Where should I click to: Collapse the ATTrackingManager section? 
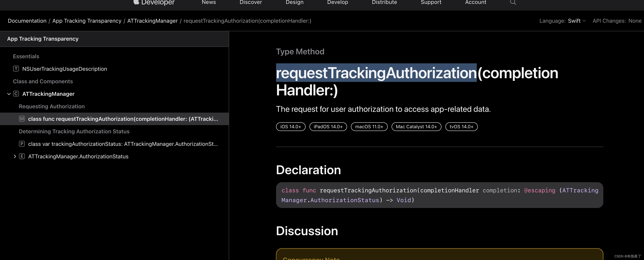coord(9,94)
